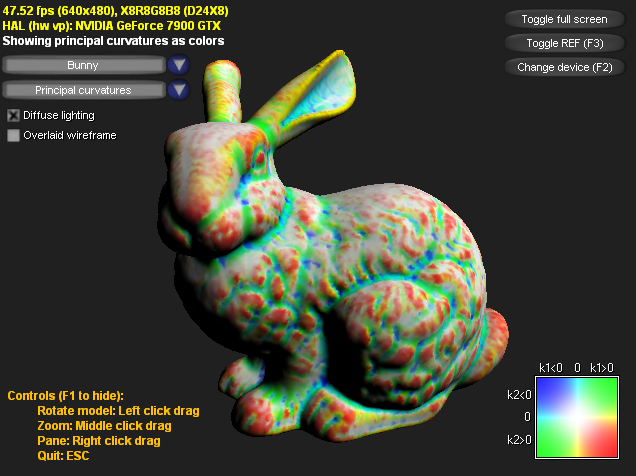Screen dimensions: 636x476
Task: Click the curvature color legend square
Action: point(577,418)
